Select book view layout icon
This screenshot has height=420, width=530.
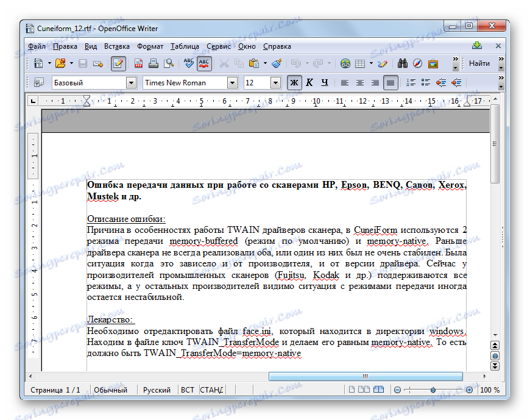[379, 390]
